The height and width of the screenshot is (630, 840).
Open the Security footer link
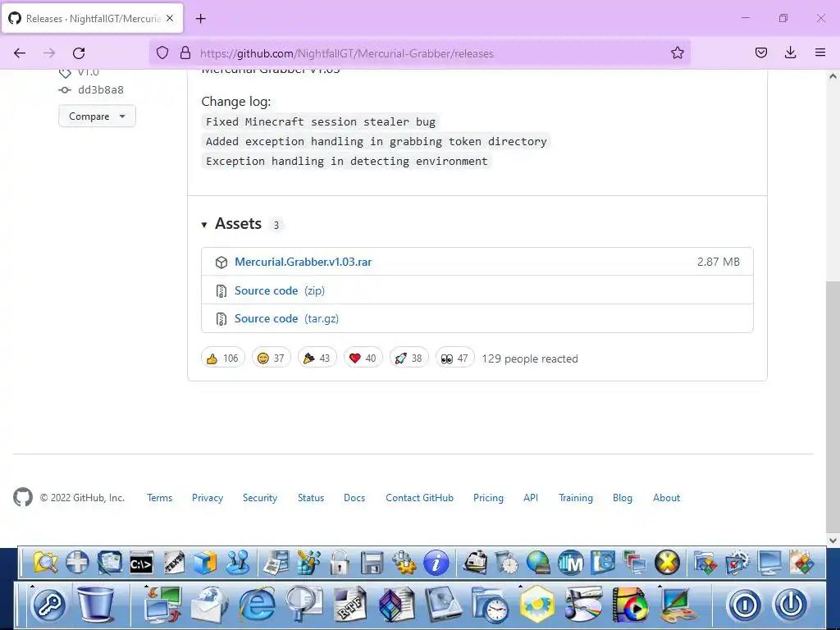[260, 498]
